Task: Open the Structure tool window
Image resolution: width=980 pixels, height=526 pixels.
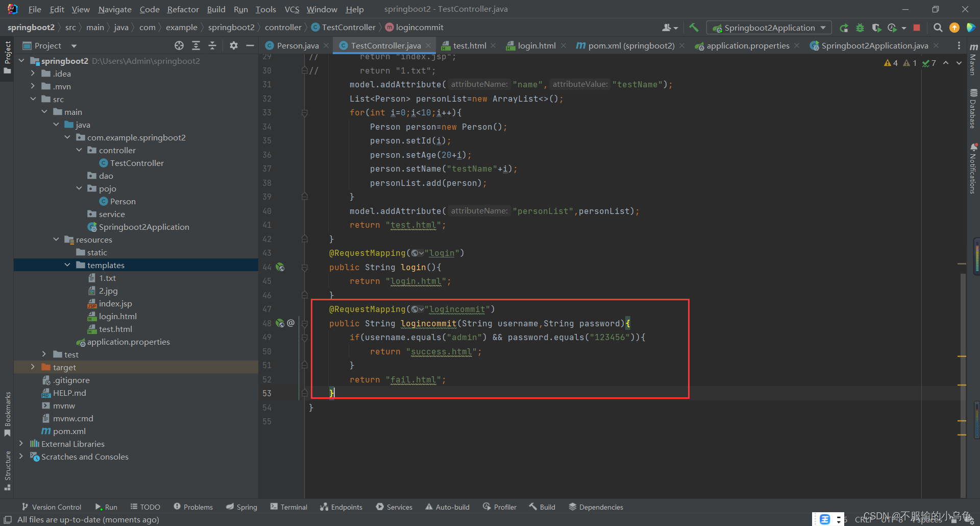Action: tap(7, 470)
